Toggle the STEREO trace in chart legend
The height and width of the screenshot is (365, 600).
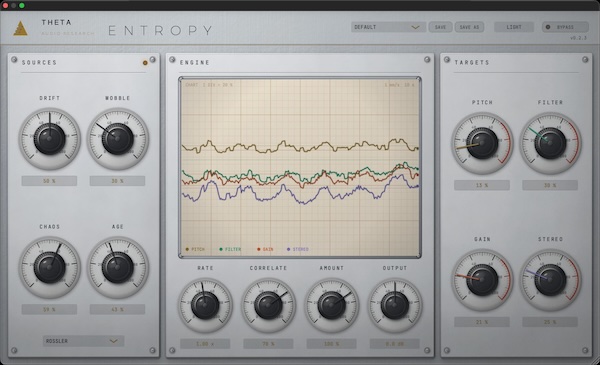[298, 249]
